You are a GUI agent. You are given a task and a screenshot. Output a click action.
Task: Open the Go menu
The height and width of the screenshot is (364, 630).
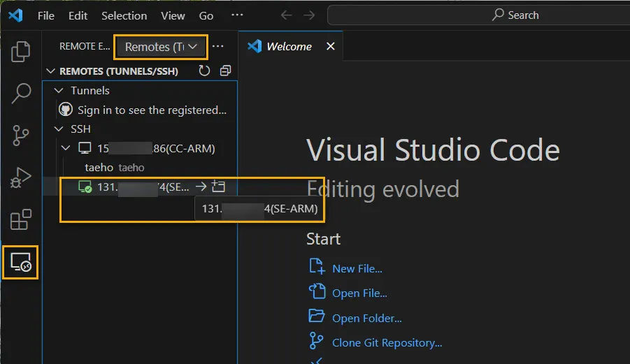206,15
